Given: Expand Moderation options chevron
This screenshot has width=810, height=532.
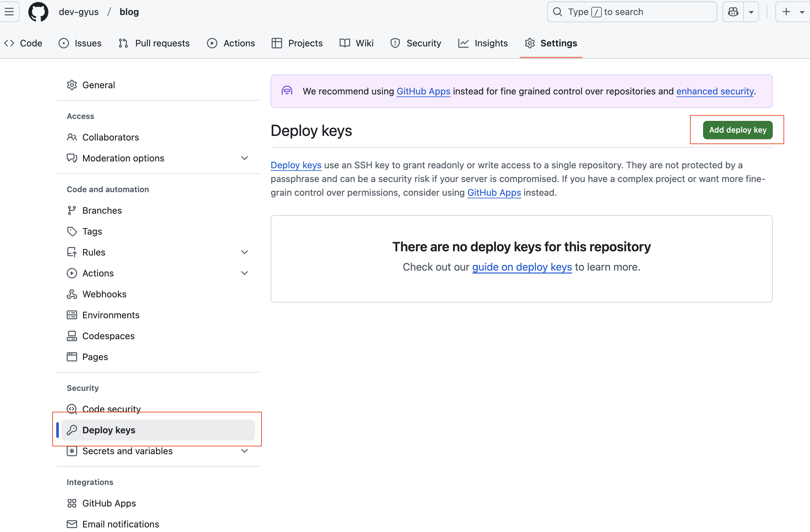Looking at the screenshot, I should [x=244, y=158].
